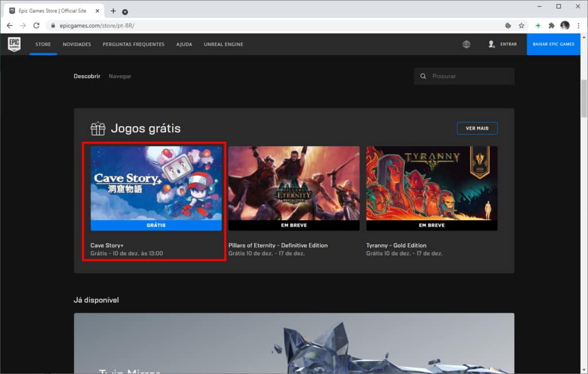Click the gift icon beside Jogos grátis
This screenshot has height=374, width=588.
pyautogui.click(x=98, y=128)
